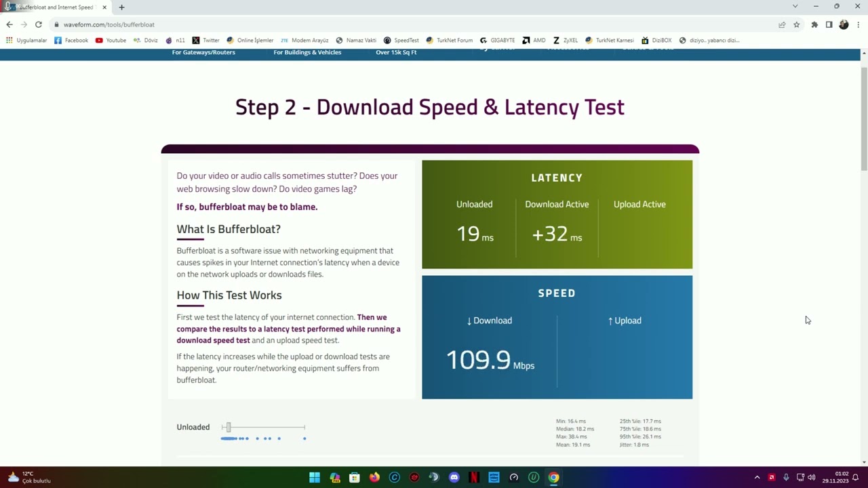Open the Youtube bookmark

pyautogui.click(x=111, y=40)
